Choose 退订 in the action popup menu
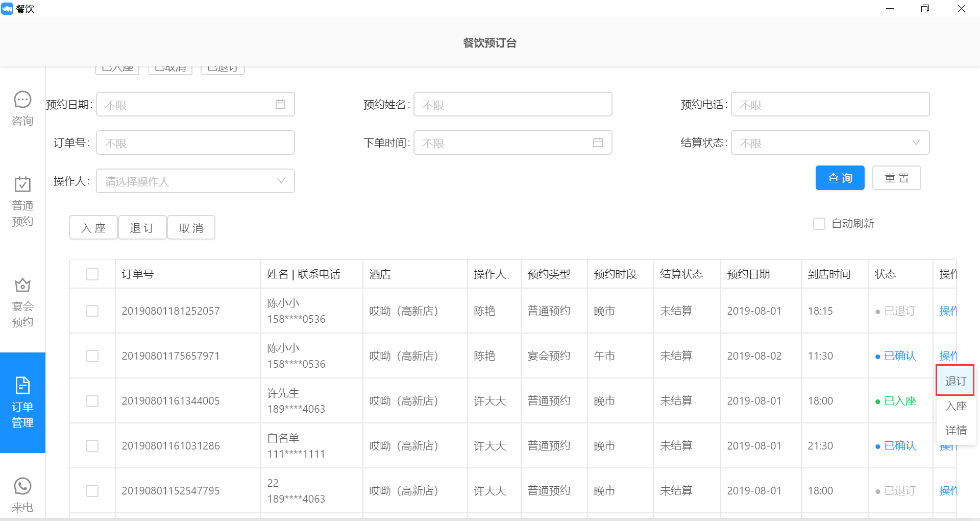 [x=955, y=381]
